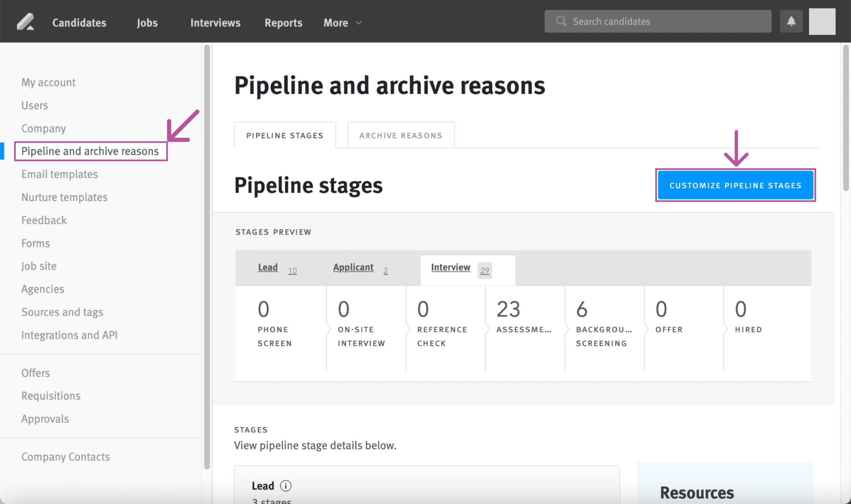The width and height of the screenshot is (851, 504).
Task: Select the Pipeline Stages tab
Action: pos(285,136)
